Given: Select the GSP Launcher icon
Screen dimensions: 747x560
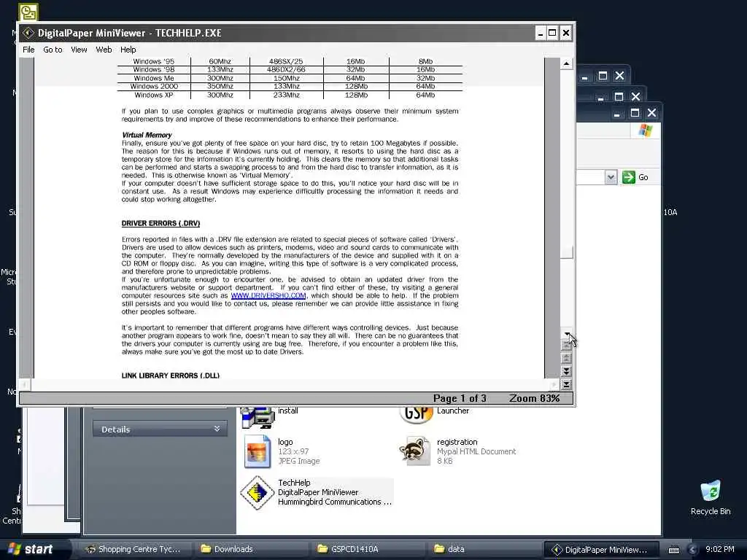Looking at the screenshot, I should point(417,415).
